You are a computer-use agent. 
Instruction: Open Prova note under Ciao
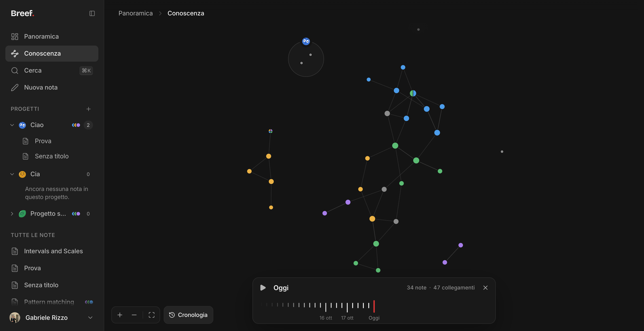pyautogui.click(x=52, y=141)
